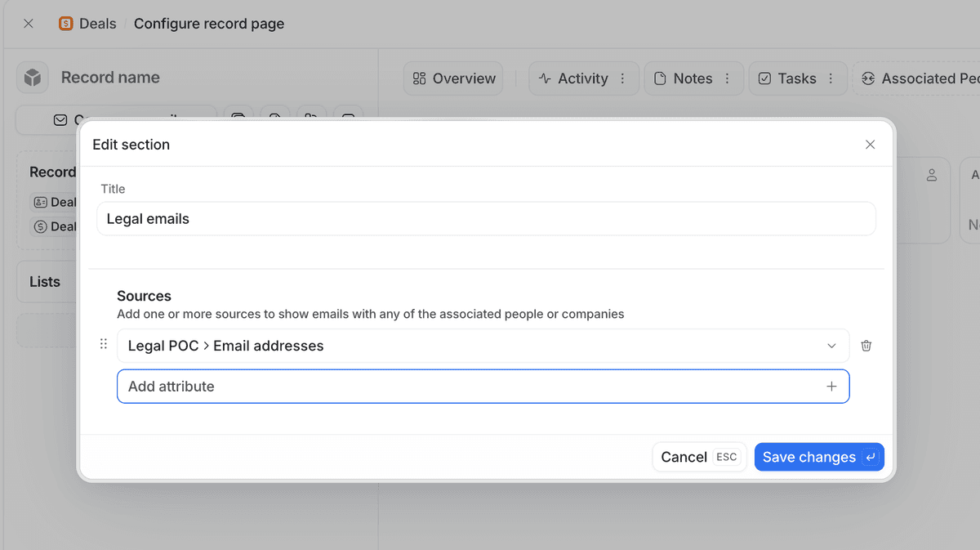
Task: Focus the Add attribute field
Action: click(483, 387)
